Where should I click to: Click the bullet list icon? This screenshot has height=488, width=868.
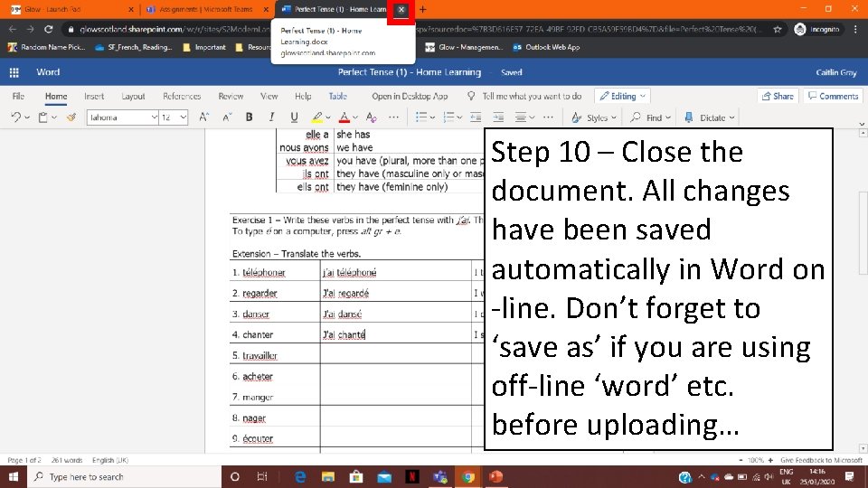click(421, 117)
